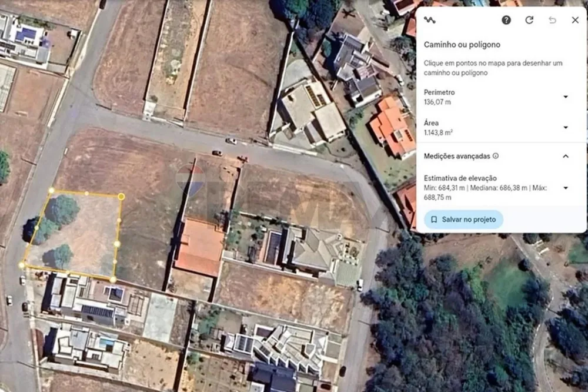Click the Caminho ou polígono heading

point(462,45)
